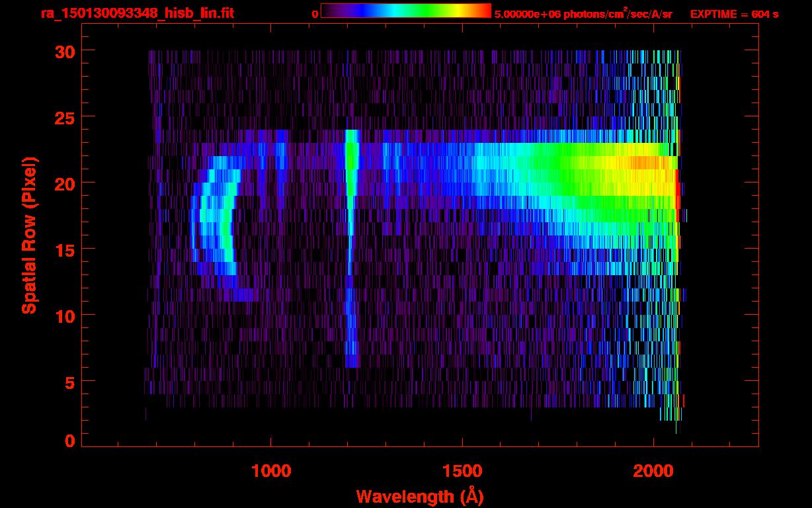The image size is (812, 508).
Task: Click the 5.00000e+06 photons colorbar maximum label
Action: (583, 14)
